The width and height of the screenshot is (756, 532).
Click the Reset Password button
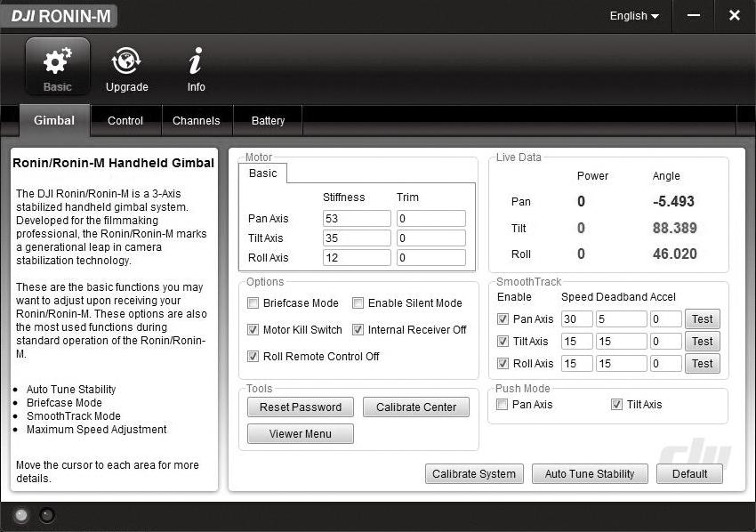pyautogui.click(x=301, y=407)
